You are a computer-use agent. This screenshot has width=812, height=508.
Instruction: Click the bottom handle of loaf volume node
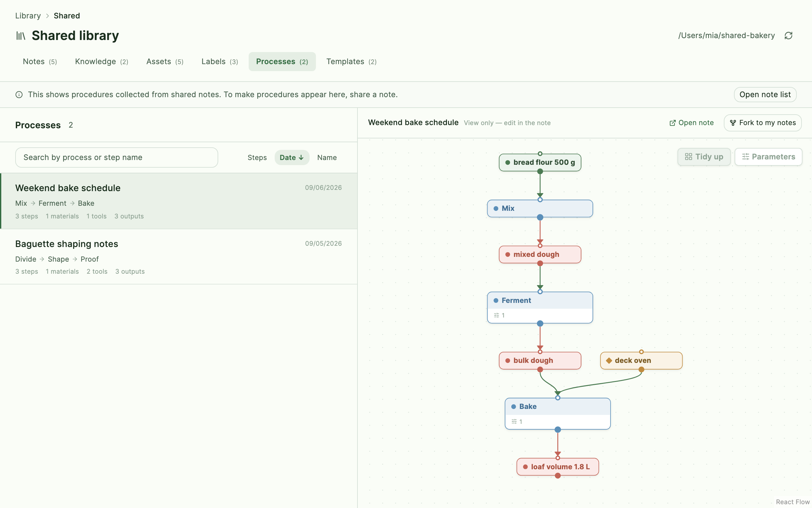pos(558,475)
